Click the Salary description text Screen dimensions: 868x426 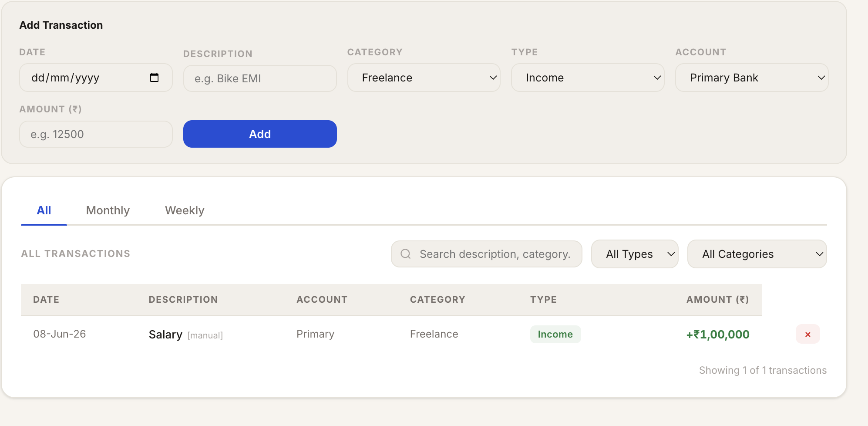165,335
